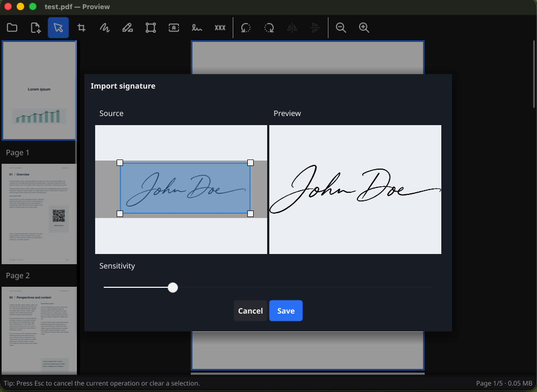Zoom in on the document
The image size is (537, 392).
[364, 28]
